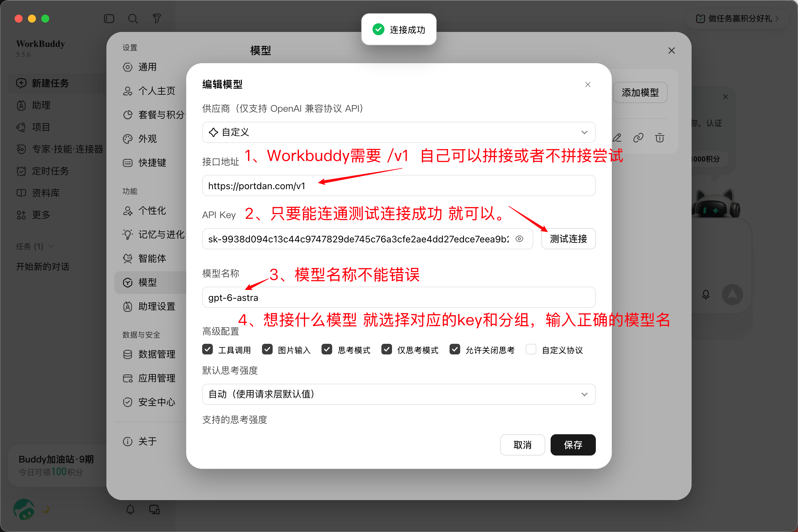
Task: Close the settings panel with X
Action: [x=671, y=51]
